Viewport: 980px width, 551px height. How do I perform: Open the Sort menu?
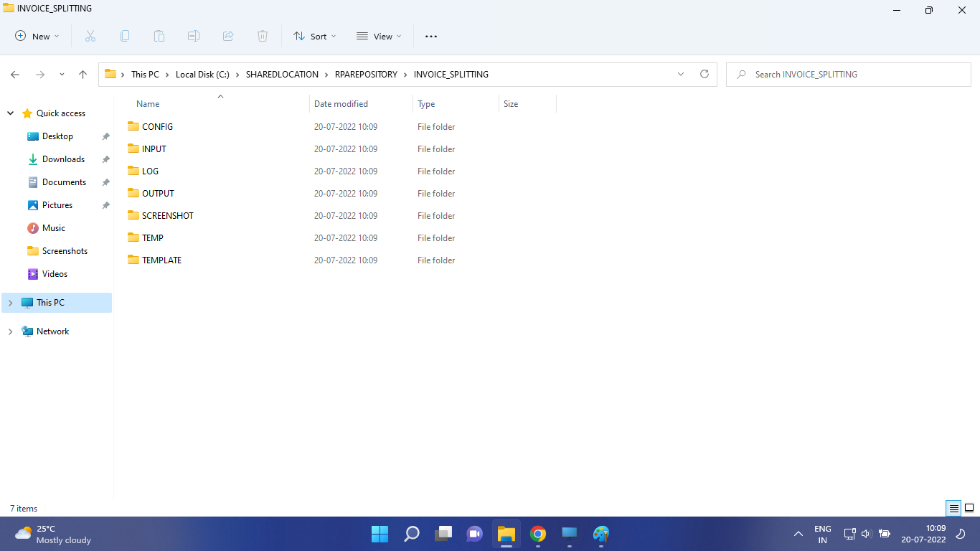[x=314, y=36]
